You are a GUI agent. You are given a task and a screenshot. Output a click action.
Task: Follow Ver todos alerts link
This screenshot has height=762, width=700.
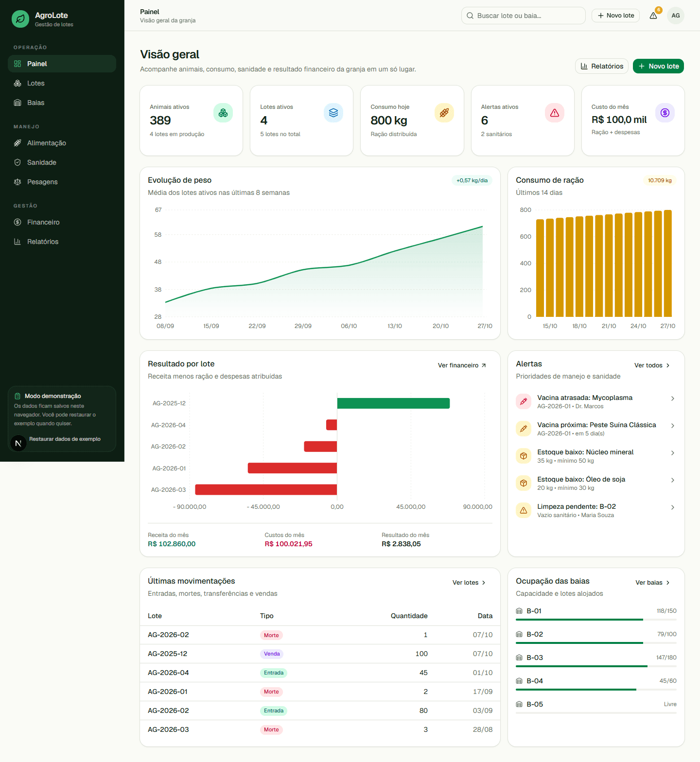point(652,365)
